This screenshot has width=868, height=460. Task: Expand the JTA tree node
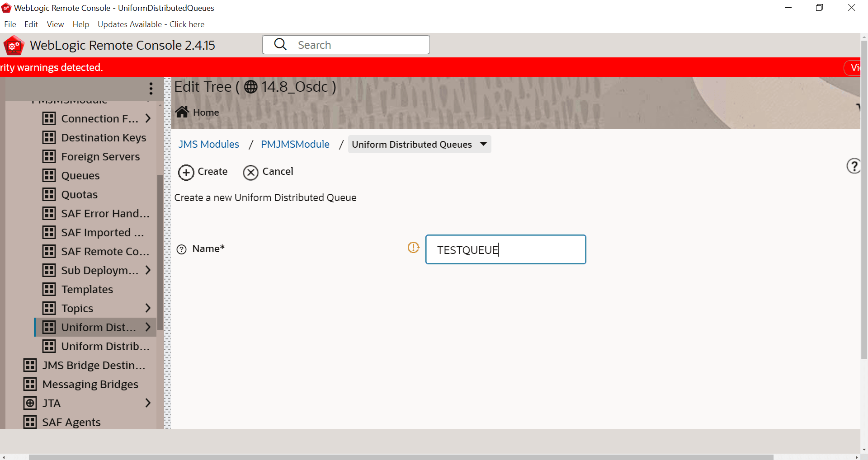coord(148,403)
